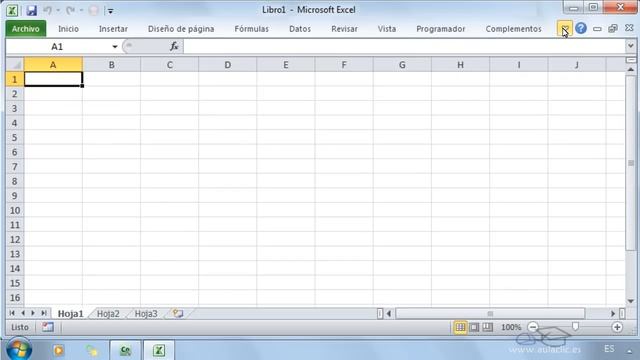Click the Listo status text
The image size is (640, 360).
click(x=20, y=327)
